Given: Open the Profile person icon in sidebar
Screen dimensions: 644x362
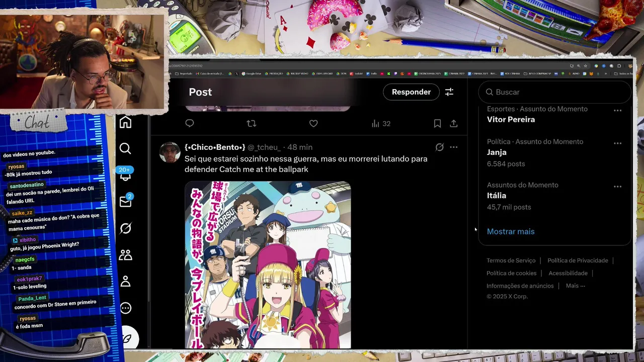Looking at the screenshot, I should pos(125,282).
